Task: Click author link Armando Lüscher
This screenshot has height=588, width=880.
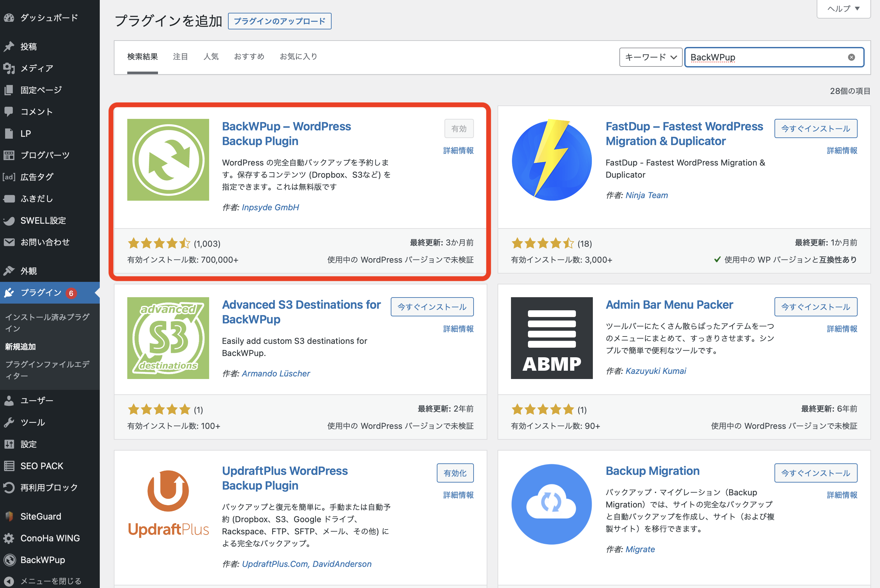Action: pos(276,374)
